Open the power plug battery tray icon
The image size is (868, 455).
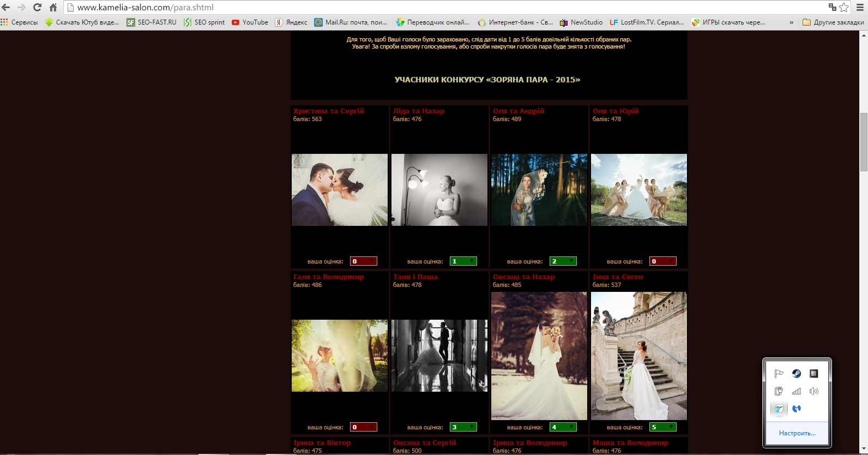click(x=779, y=391)
